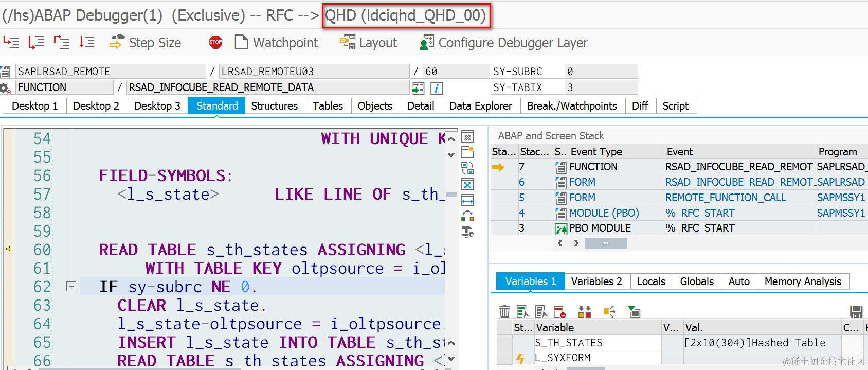The width and height of the screenshot is (868, 370).
Task: Switch to Desktop 3 tab
Action: pos(157,106)
